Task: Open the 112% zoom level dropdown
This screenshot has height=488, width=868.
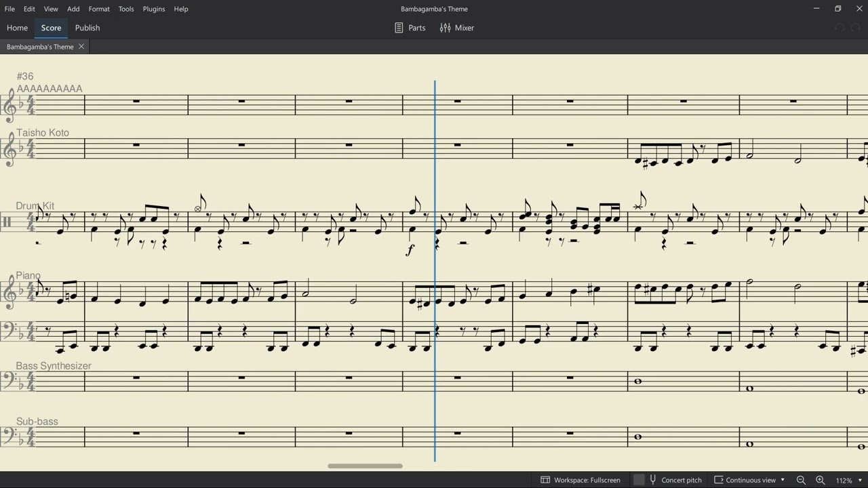Action: click(x=849, y=480)
